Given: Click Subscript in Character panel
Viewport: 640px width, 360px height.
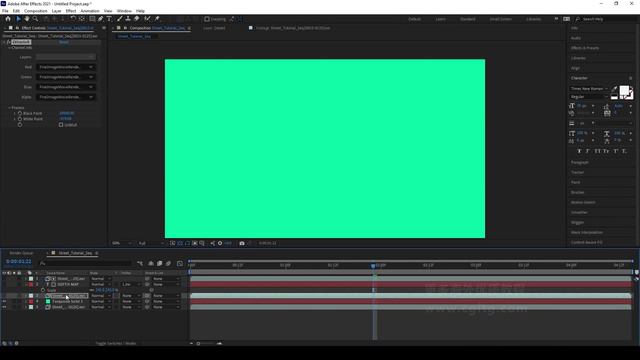Looking at the screenshot, I should 624,151.
